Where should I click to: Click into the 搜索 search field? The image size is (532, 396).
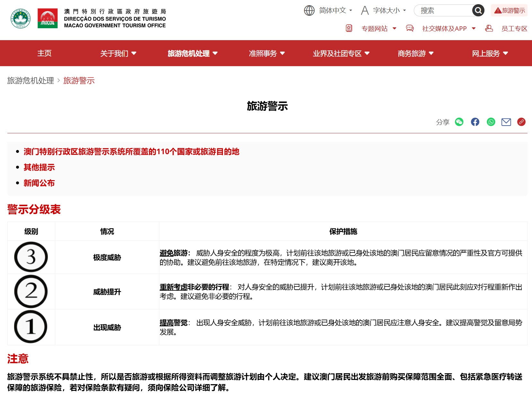coord(443,11)
